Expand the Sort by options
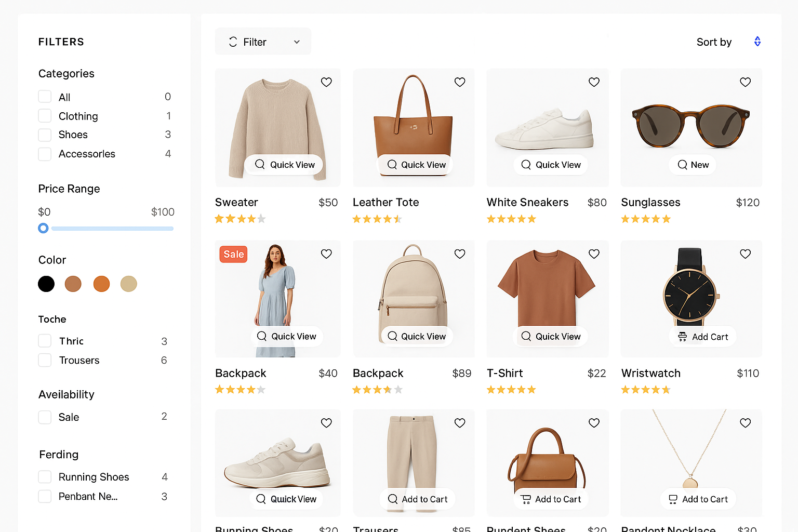Image resolution: width=798 pixels, height=532 pixels. coord(714,42)
